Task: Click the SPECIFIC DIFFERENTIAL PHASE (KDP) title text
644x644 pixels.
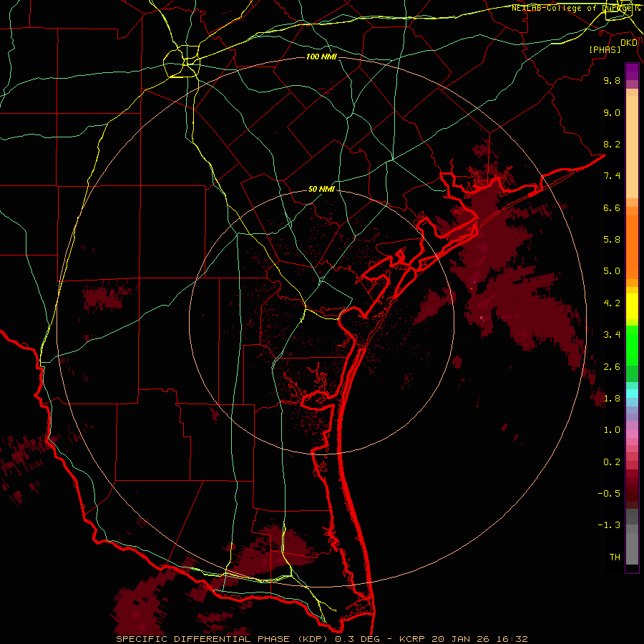Action: [x=223, y=639]
